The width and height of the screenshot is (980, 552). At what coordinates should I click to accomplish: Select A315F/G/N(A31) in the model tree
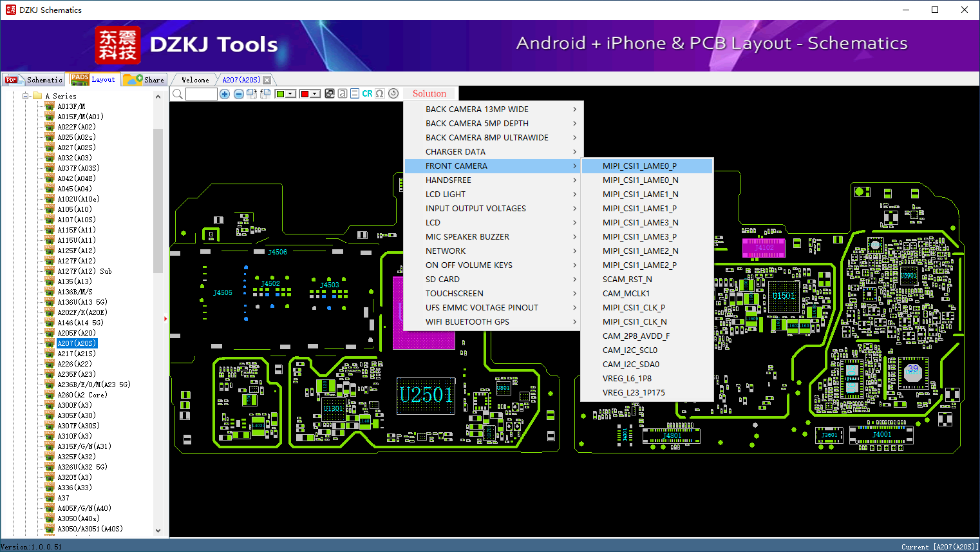(84, 446)
